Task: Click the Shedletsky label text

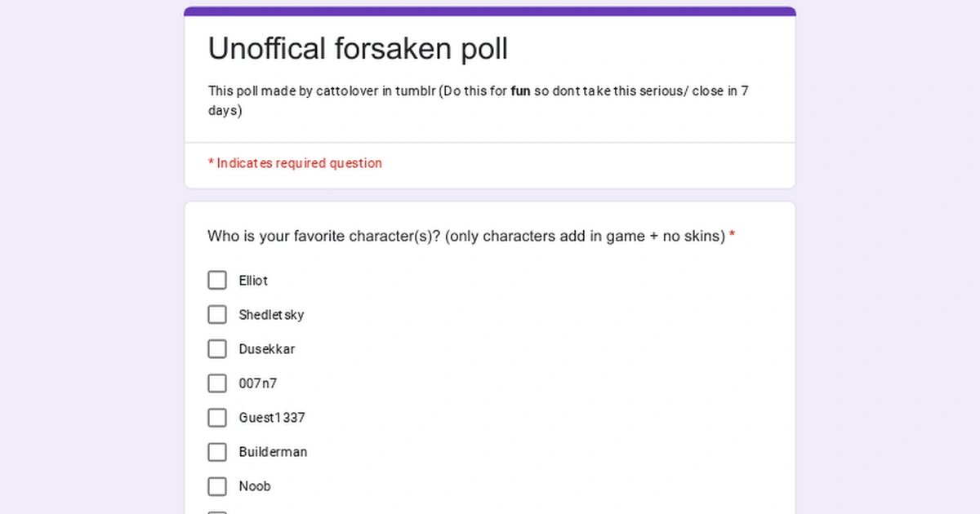Action: click(x=271, y=314)
